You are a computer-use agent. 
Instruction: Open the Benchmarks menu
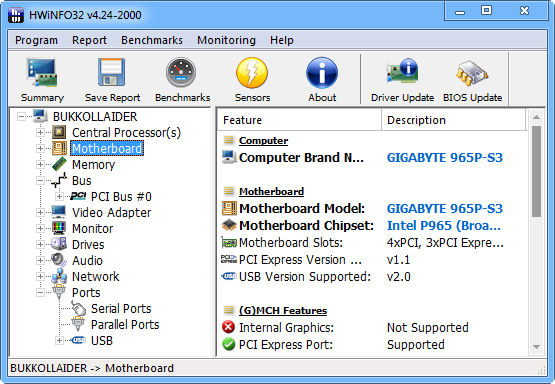click(x=152, y=40)
